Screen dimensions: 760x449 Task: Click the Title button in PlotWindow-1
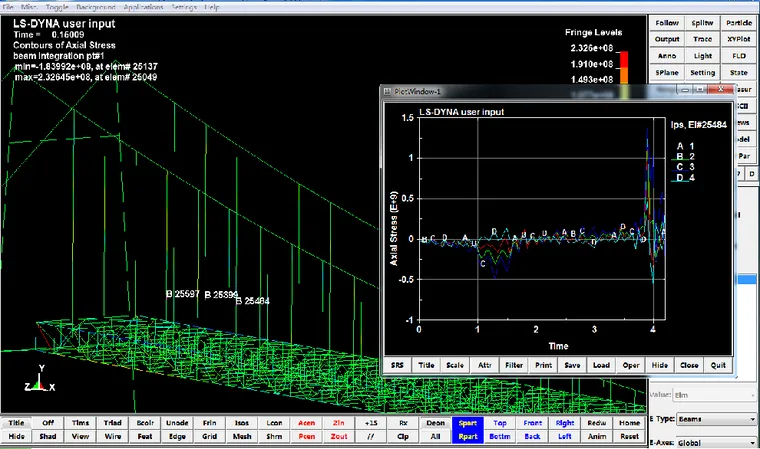(427, 365)
